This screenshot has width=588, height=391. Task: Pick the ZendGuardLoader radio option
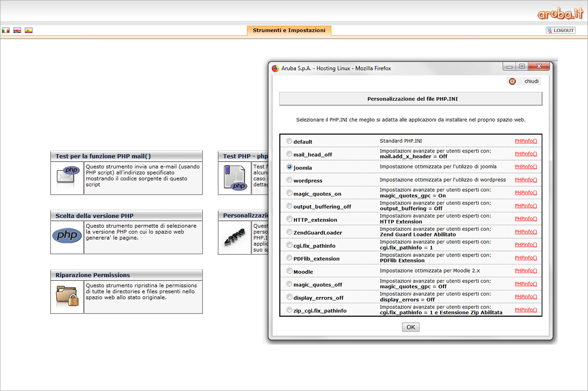(x=289, y=232)
